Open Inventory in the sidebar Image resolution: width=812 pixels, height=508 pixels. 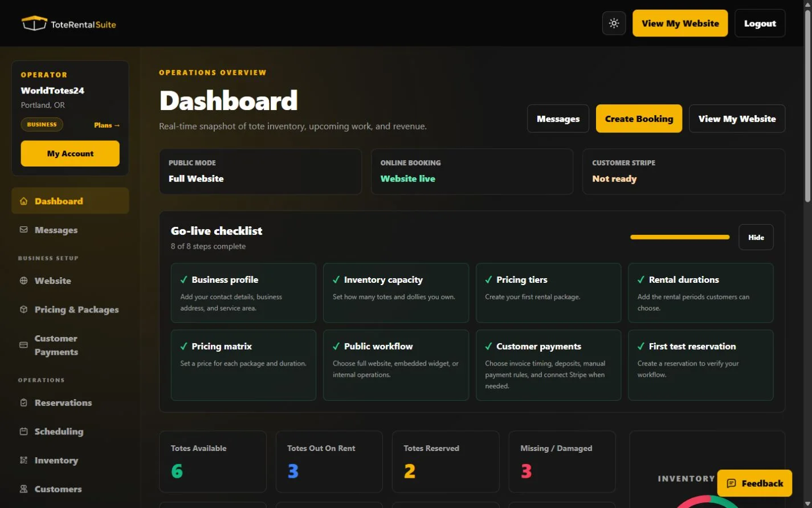[70, 460]
